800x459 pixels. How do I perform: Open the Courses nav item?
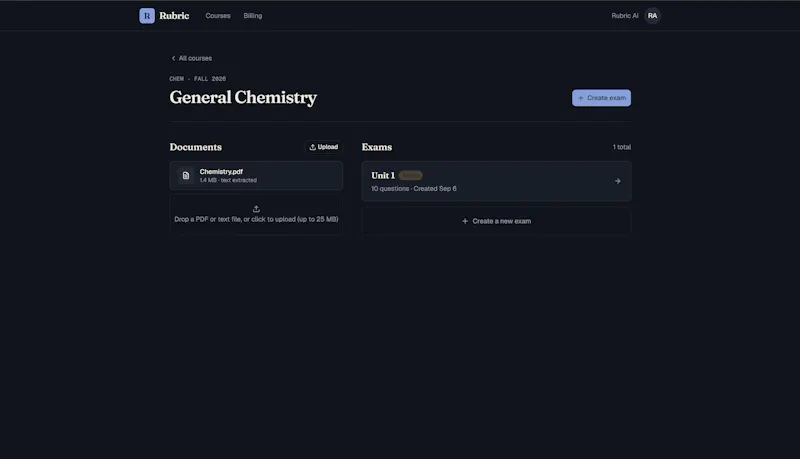218,16
